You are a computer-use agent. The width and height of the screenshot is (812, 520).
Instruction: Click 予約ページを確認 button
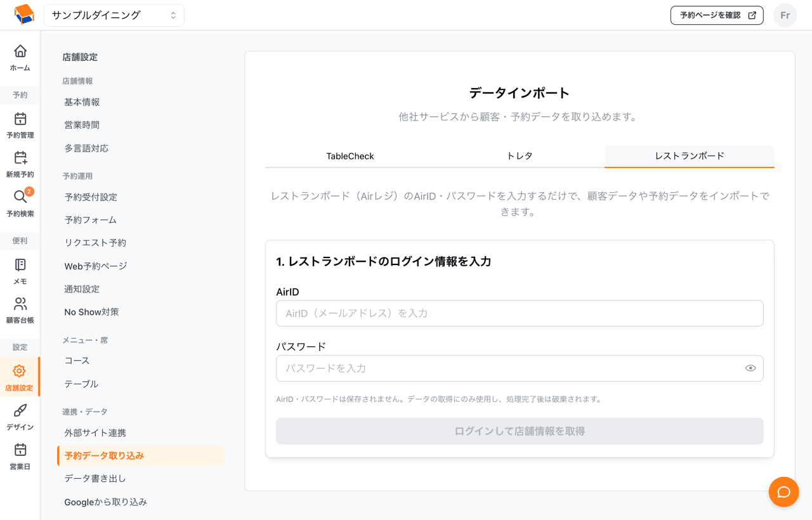tap(717, 15)
